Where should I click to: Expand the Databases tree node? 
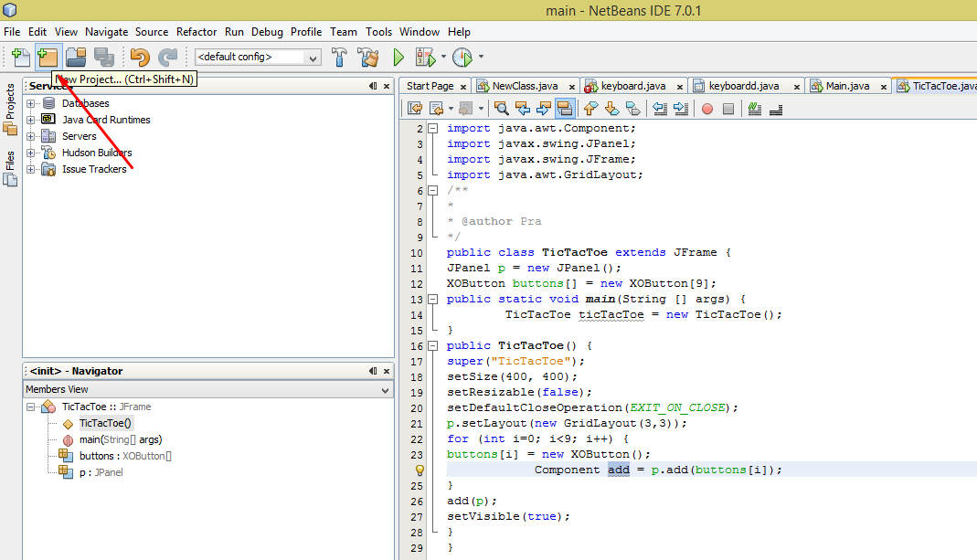31,103
